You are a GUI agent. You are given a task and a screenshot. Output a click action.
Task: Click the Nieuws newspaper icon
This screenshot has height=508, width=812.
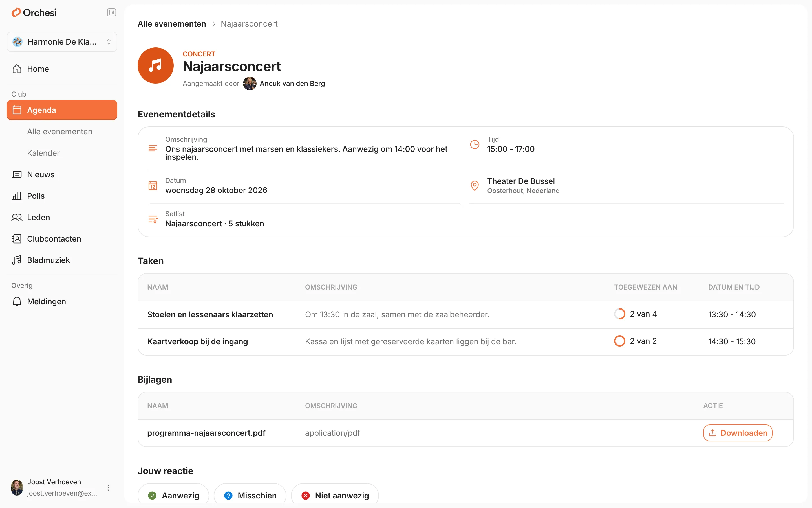click(x=17, y=174)
